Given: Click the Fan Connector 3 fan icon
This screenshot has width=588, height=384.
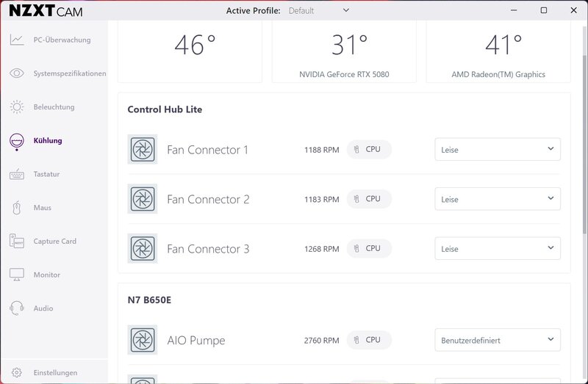Looking at the screenshot, I should [x=143, y=248].
